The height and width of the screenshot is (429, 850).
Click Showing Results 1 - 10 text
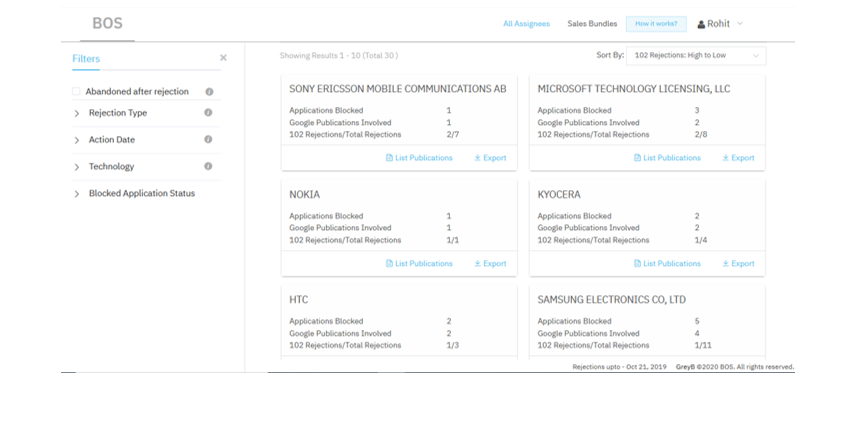coord(339,55)
